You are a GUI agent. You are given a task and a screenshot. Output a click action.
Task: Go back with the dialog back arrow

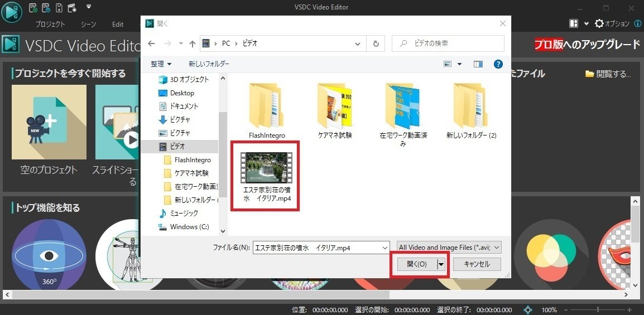click(152, 43)
